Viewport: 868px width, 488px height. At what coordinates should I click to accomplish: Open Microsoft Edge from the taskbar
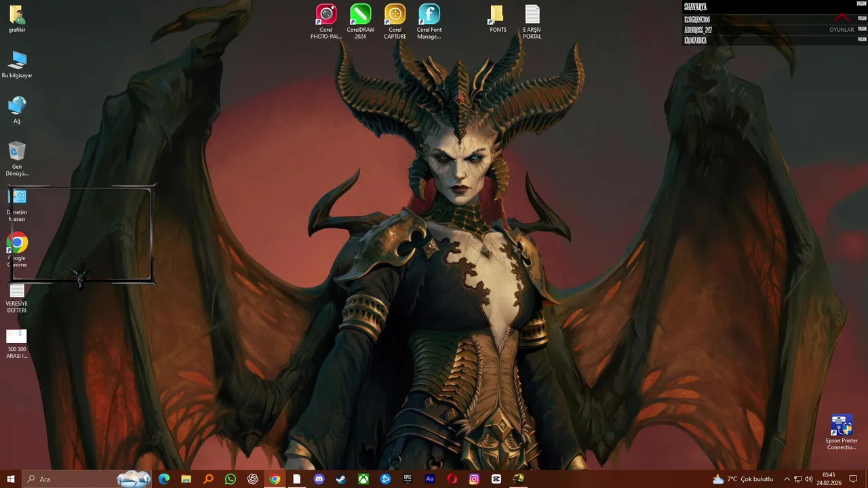pos(164,479)
